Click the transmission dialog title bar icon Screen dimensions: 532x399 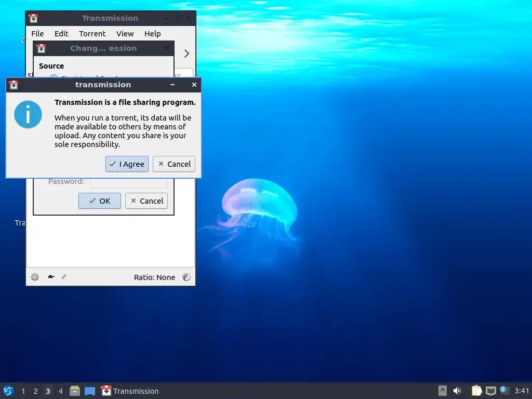pos(14,85)
